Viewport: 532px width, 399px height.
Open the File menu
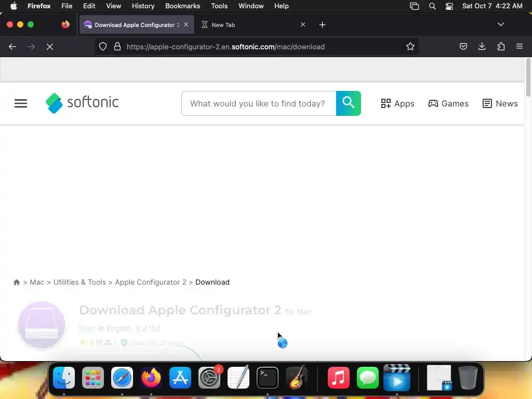click(x=67, y=6)
